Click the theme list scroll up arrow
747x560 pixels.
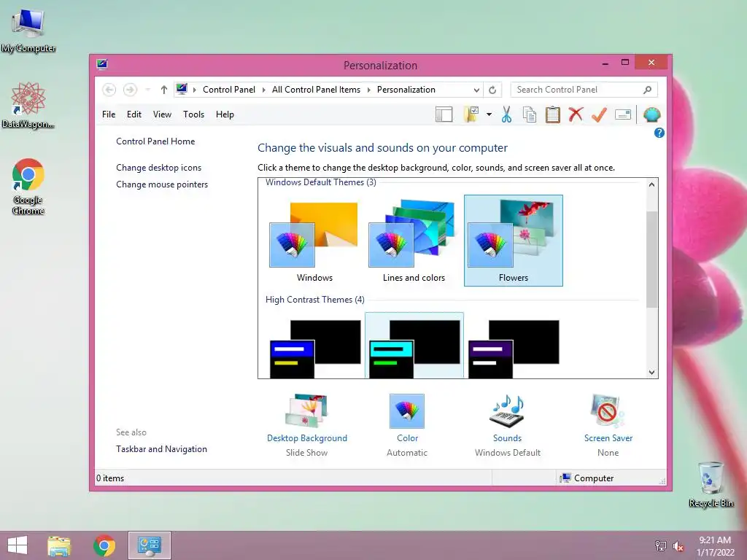[x=651, y=184]
